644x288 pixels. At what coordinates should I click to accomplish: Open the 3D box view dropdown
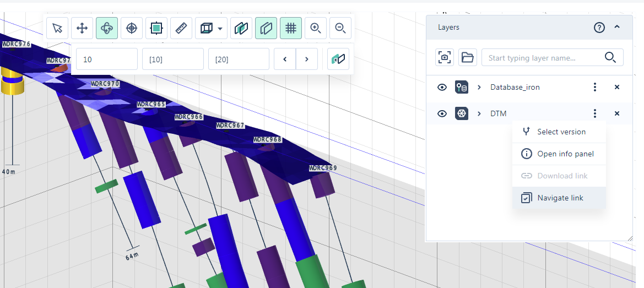coord(212,28)
